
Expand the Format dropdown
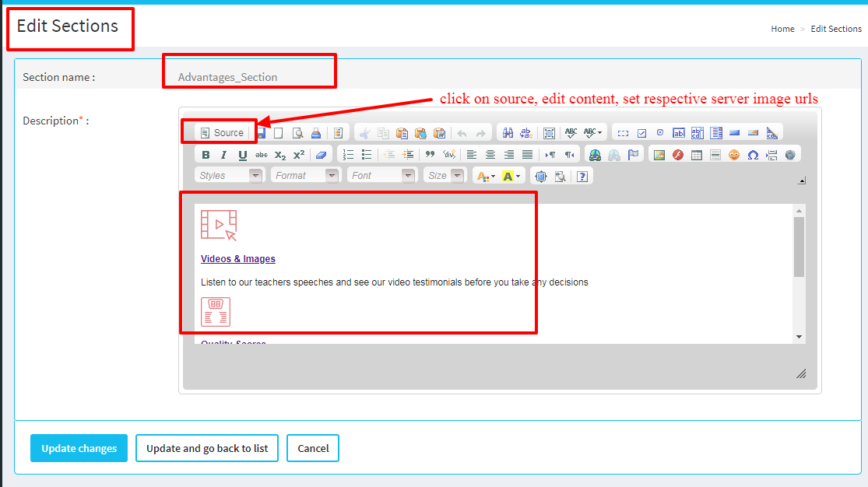pos(307,176)
